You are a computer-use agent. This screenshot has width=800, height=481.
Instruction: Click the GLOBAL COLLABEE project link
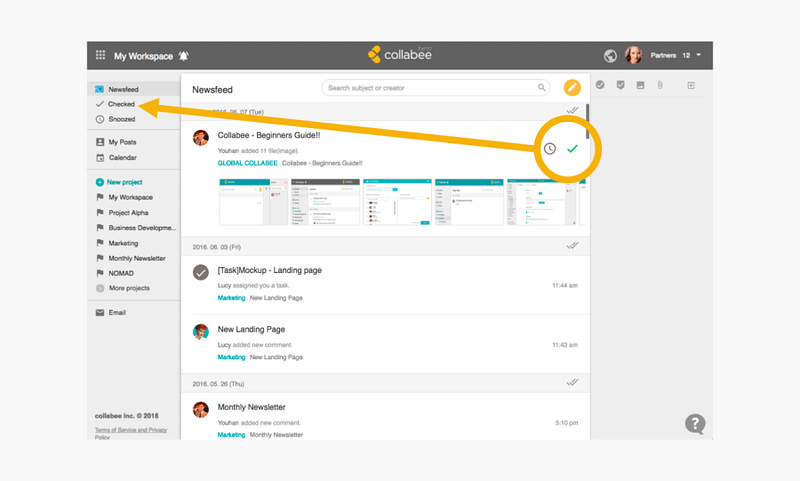click(x=247, y=163)
